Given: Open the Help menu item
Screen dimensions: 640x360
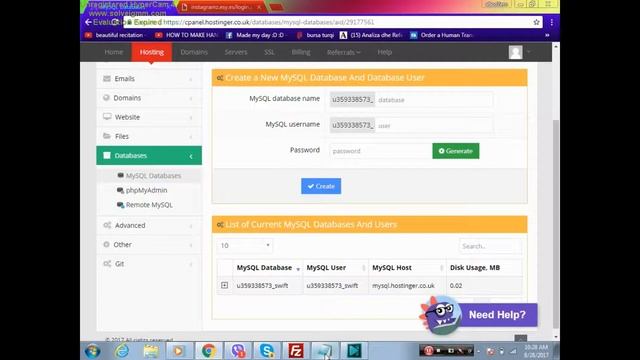Looking at the screenshot, I should [x=384, y=52].
